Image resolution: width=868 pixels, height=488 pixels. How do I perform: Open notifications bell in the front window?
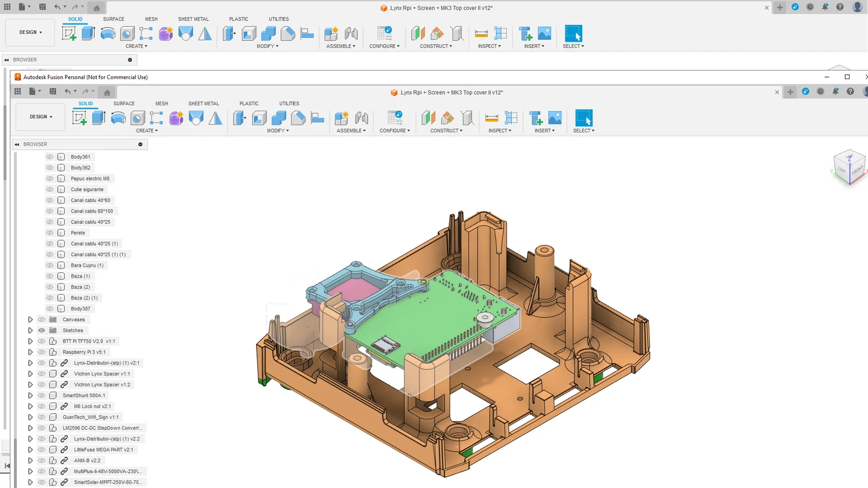pos(835,92)
